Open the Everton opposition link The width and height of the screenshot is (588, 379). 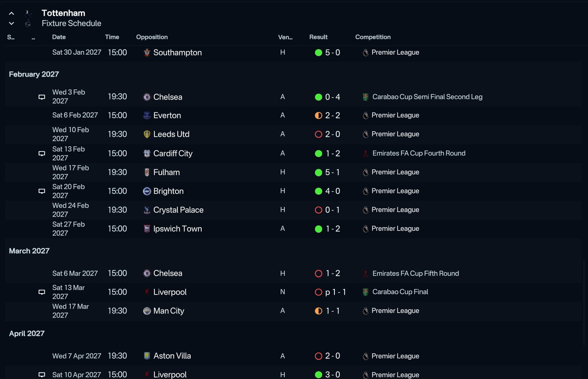pos(167,116)
